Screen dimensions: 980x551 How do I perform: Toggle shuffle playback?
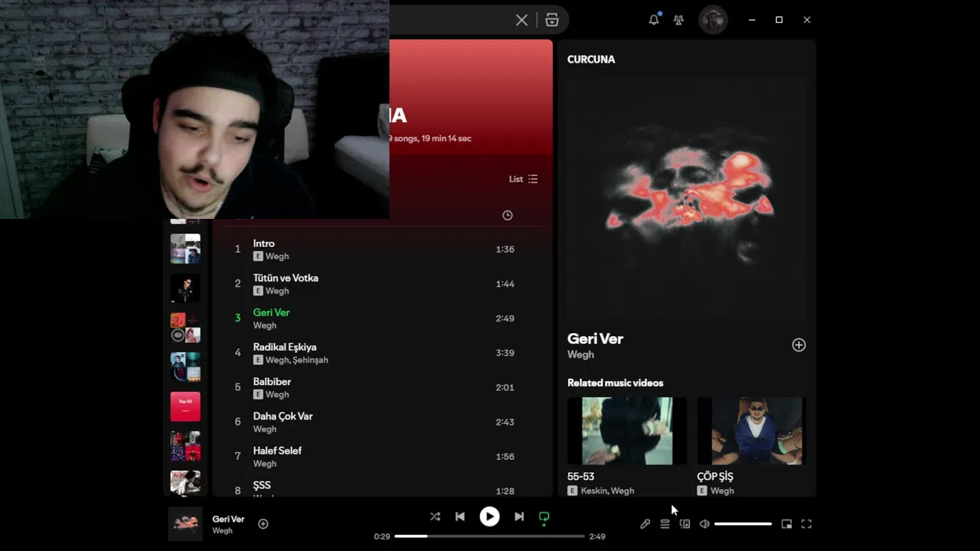435,517
